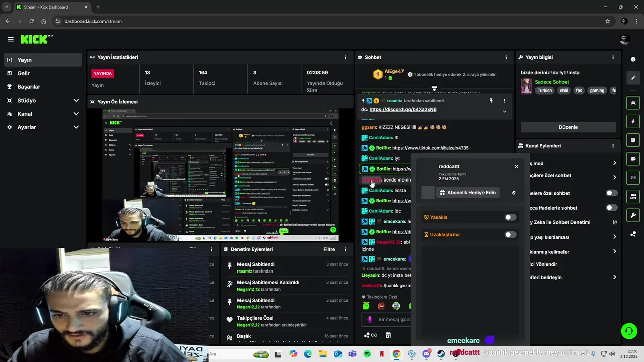Select the wrench icon in right sidebar
This screenshot has height=362, width=644.
[x=633, y=215]
